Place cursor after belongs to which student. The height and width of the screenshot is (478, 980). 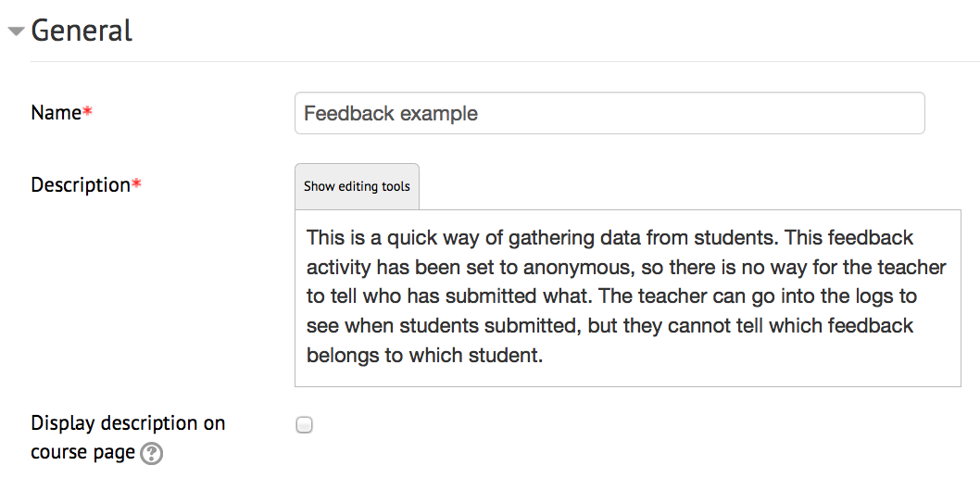click(x=544, y=356)
